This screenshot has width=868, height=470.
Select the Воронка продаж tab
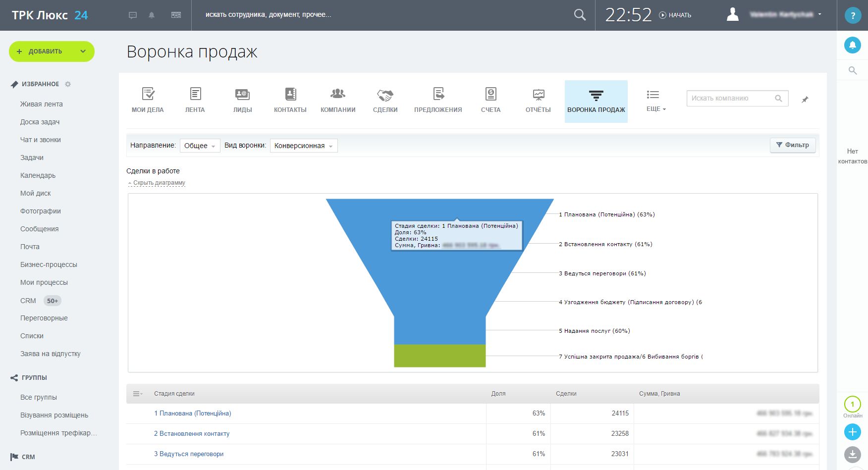click(x=596, y=101)
